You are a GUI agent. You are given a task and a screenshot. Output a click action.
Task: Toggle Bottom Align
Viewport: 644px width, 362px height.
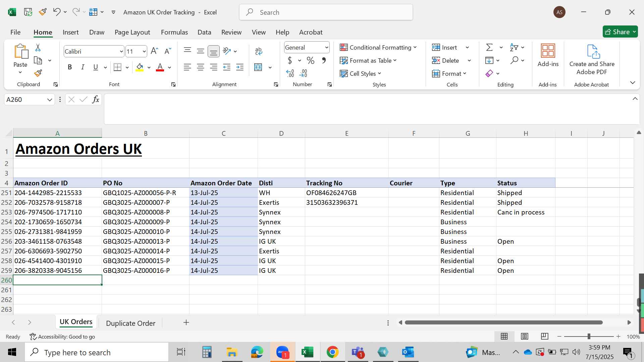214,51
